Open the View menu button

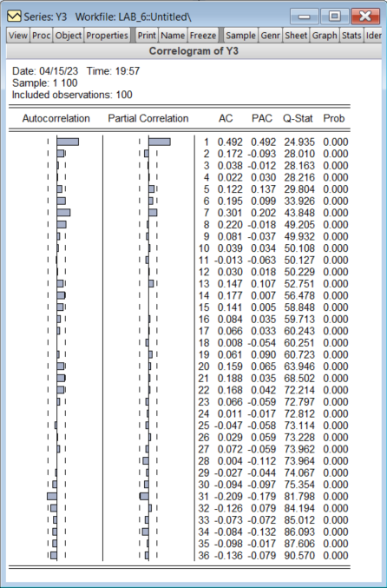(x=18, y=36)
